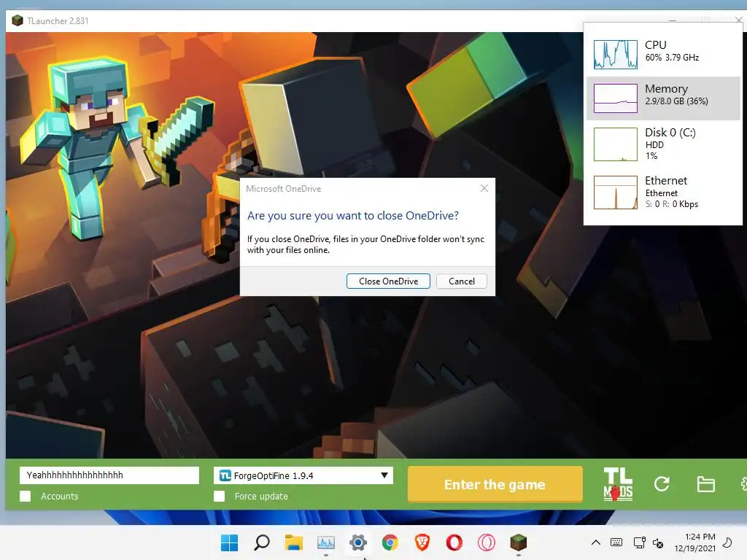This screenshot has height=560, width=747.
Task: Enable the Force update checkbox
Action: click(x=219, y=496)
